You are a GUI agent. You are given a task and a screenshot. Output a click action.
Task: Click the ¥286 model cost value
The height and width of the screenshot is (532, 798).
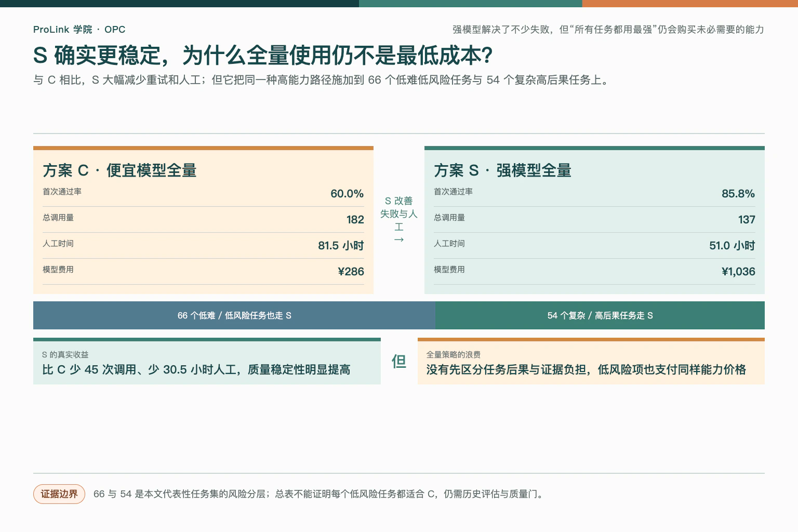point(351,272)
